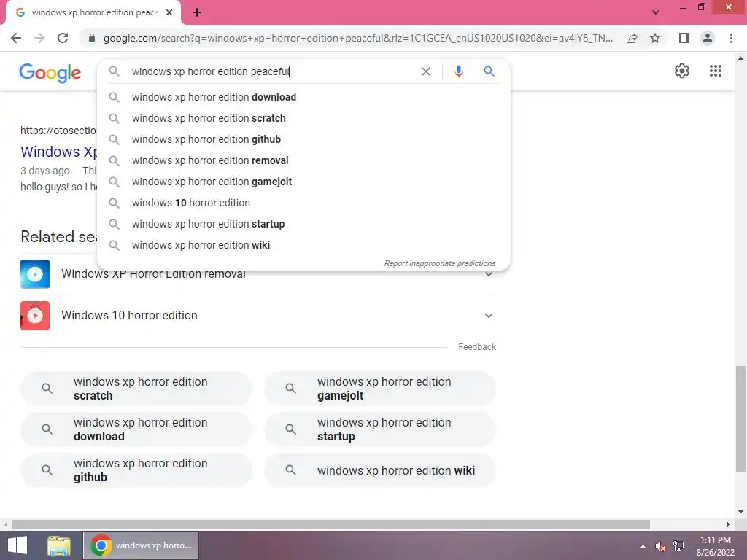Image resolution: width=747 pixels, height=560 pixels.
Task: Show hidden system tray icons
Action: coord(643,546)
